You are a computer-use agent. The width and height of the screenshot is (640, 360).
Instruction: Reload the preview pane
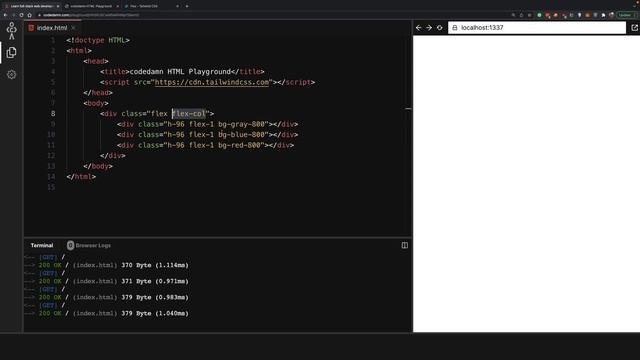[x=440, y=28]
